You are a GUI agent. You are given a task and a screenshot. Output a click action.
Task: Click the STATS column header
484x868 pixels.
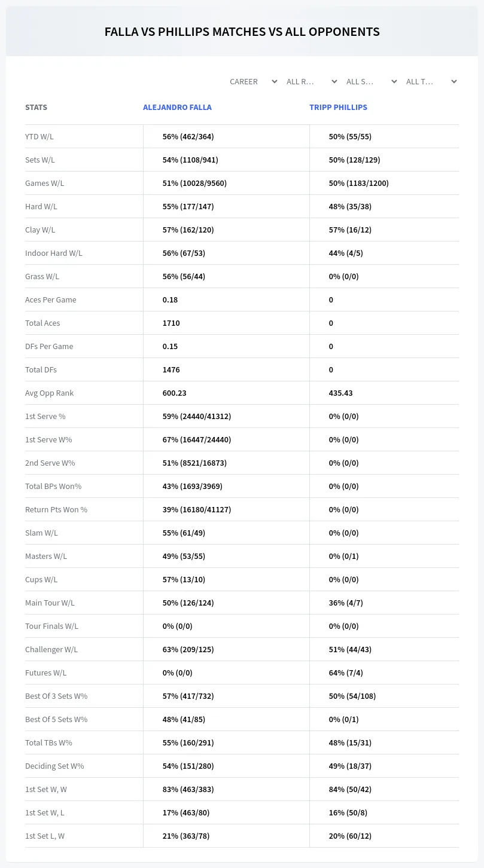coord(36,108)
